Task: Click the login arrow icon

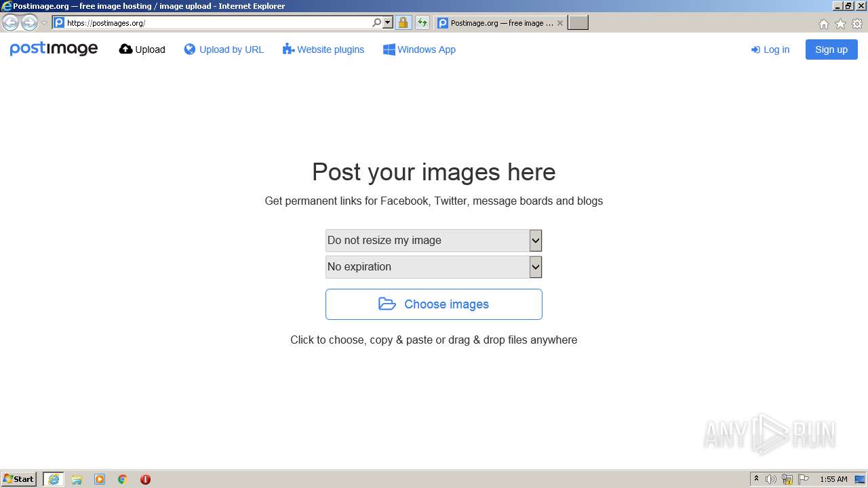Action: [755, 49]
